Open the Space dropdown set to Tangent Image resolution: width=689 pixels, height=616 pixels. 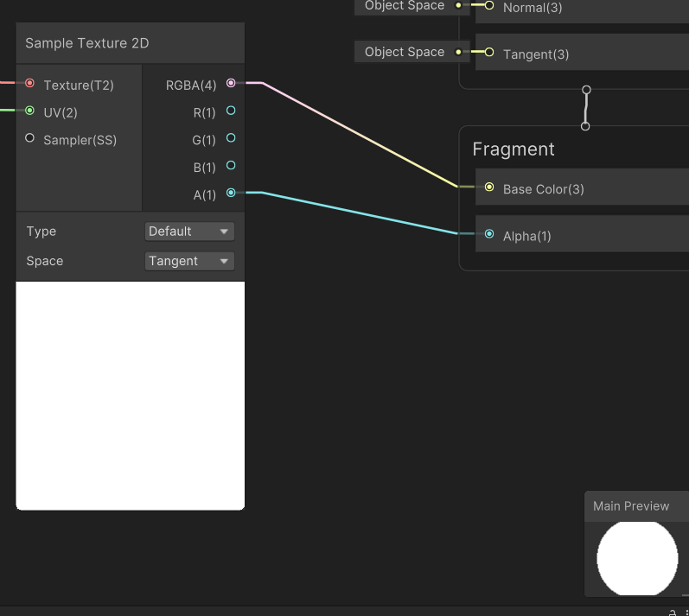tap(189, 261)
